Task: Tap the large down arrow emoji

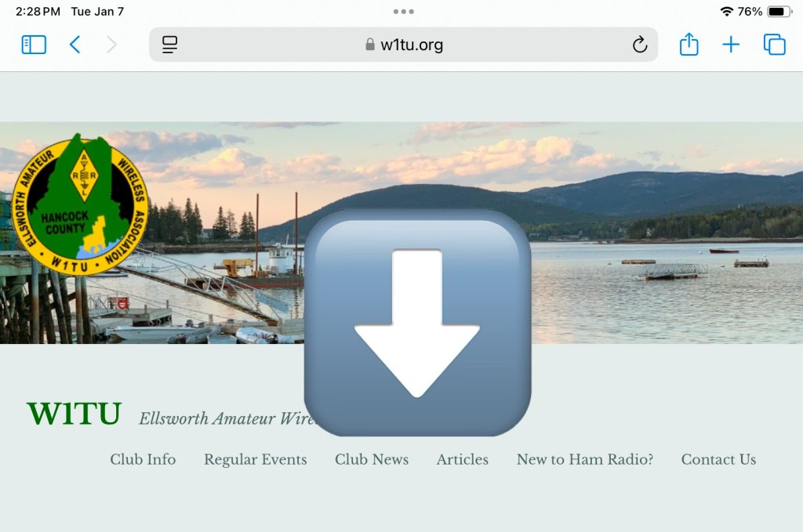Action: click(417, 323)
